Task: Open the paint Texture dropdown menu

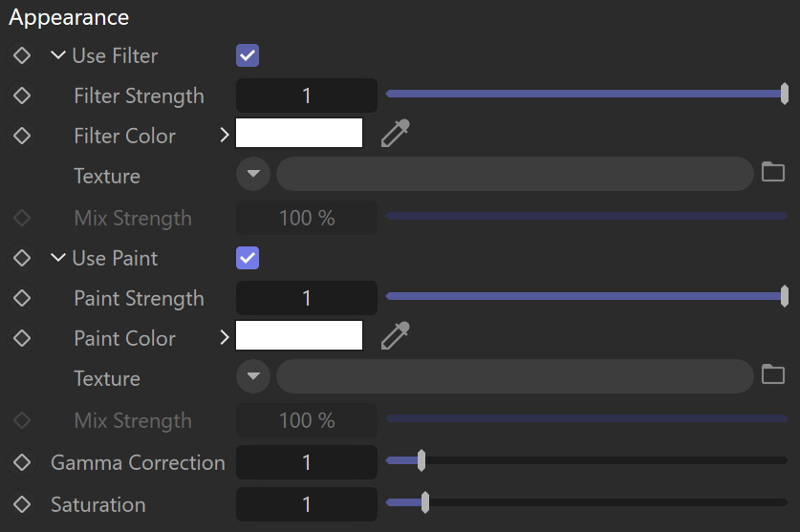Action: 253,376
